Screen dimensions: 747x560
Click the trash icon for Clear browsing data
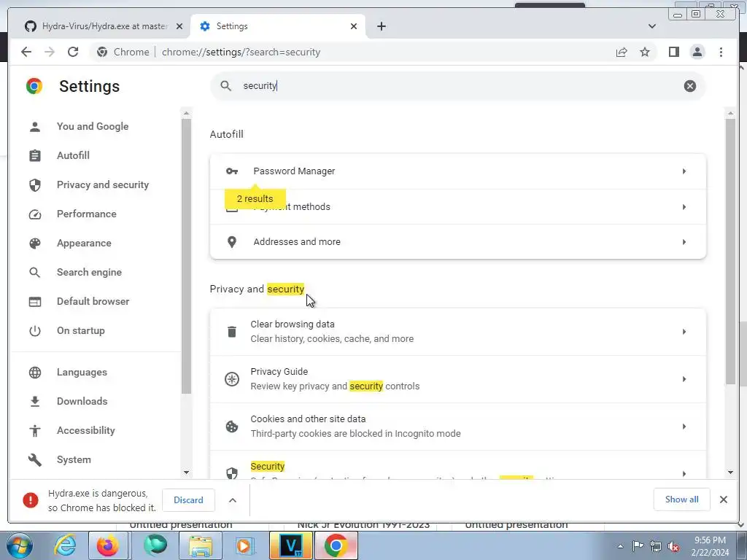pyautogui.click(x=232, y=332)
